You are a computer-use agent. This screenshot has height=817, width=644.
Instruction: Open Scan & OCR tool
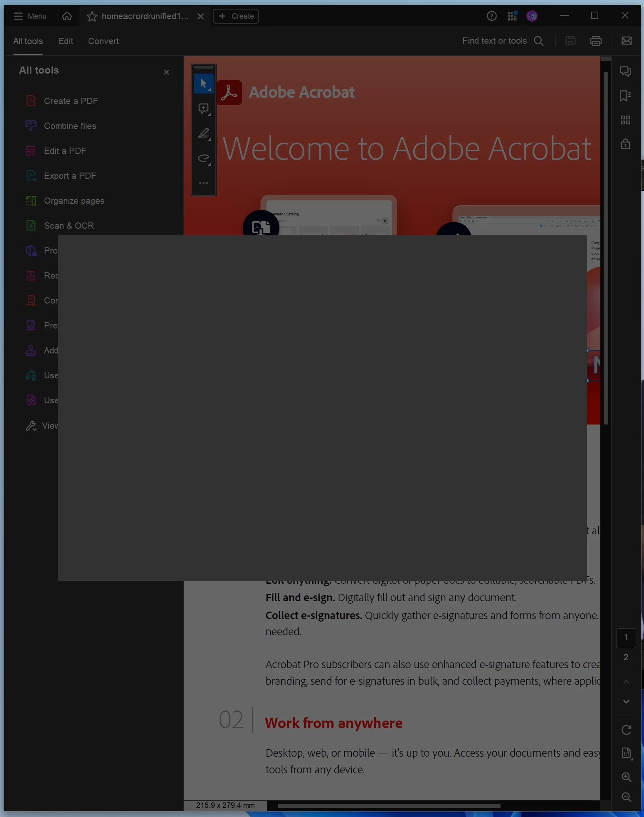point(59,226)
